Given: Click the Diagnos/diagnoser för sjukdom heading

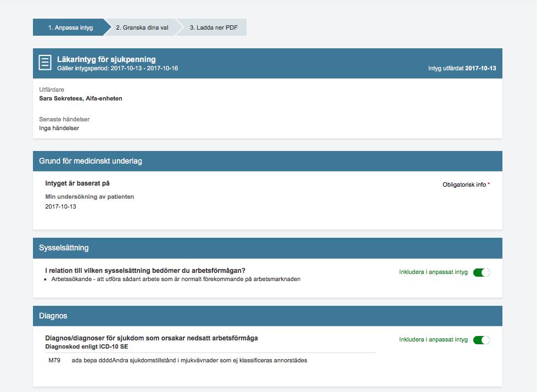Looking at the screenshot, I should [152, 338].
